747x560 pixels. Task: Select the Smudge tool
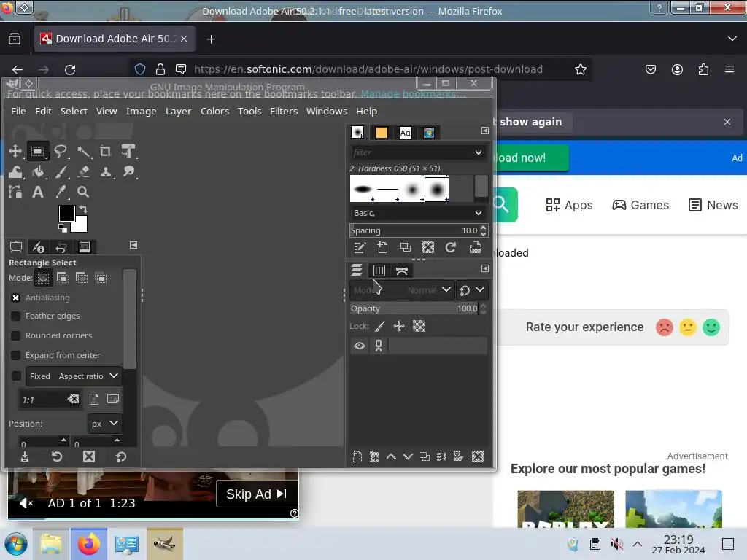tap(128, 172)
